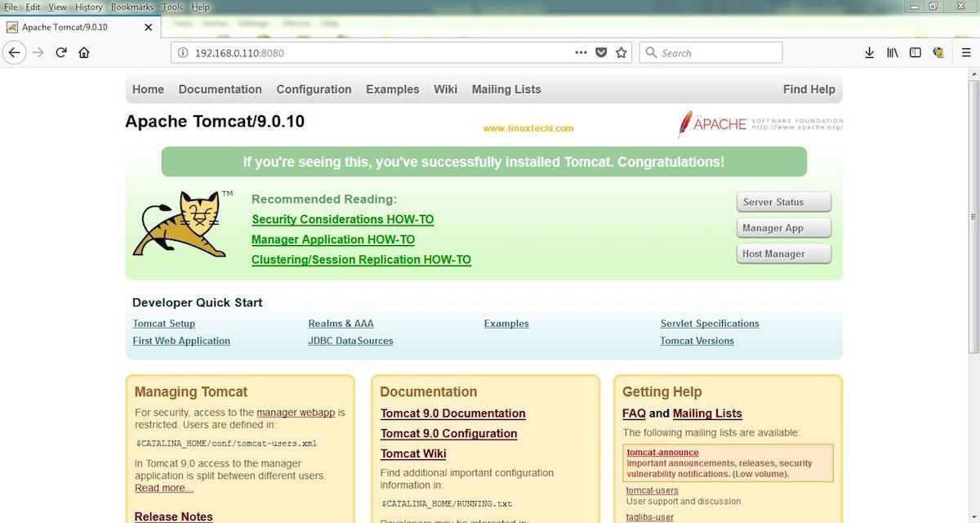Open the History menu

(89, 7)
